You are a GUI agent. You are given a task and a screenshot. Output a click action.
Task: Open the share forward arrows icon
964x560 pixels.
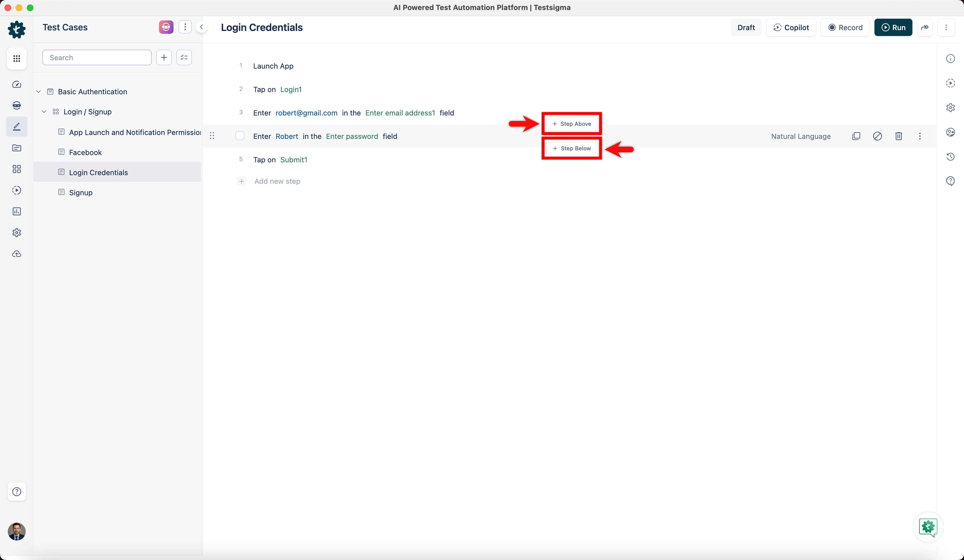[x=925, y=28]
